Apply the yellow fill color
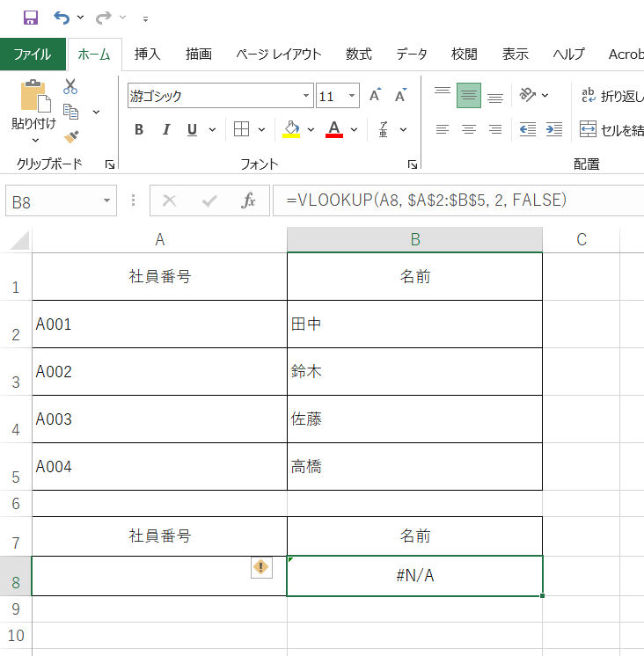 (292, 130)
